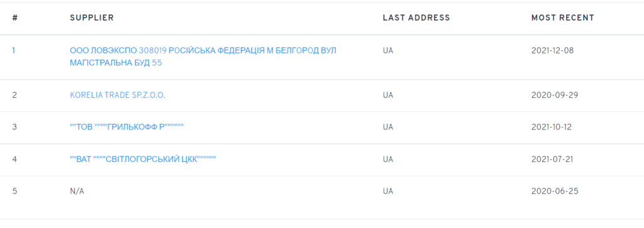This screenshot has height=228, width=644.
Task: Open the ООО ЛОВЭКСПО supplier link
Action: click(203, 57)
